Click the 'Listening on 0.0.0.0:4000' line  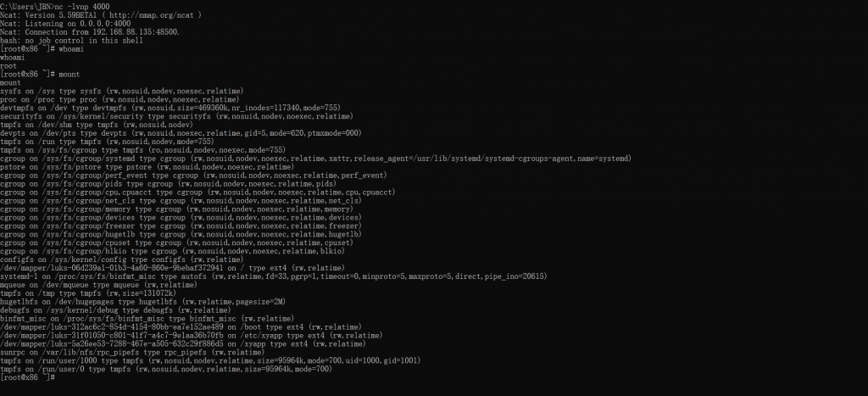[65, 23]
